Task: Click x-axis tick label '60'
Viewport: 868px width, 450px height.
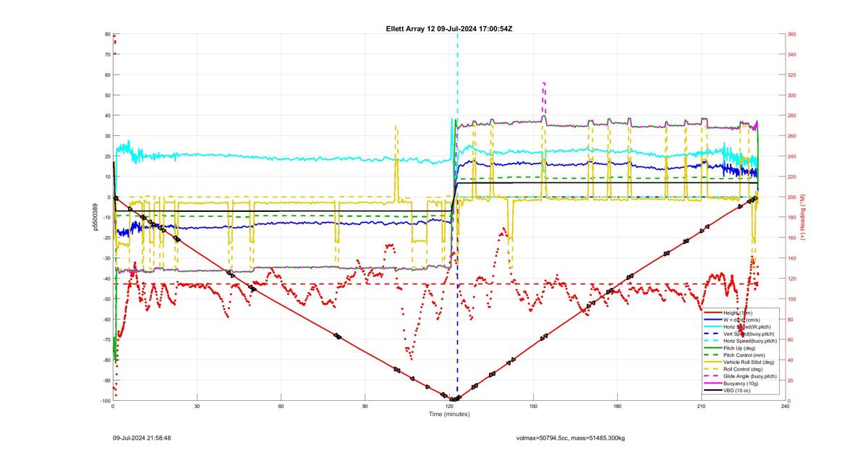Action: [281, 407]
